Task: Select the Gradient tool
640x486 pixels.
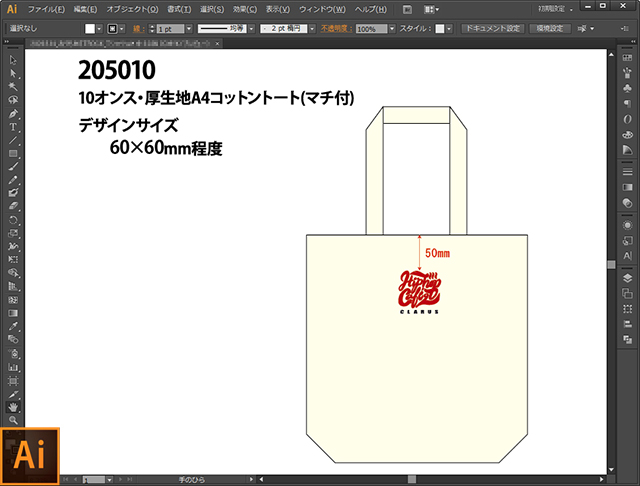Action: pyautogui.click(x=13, y=313)
